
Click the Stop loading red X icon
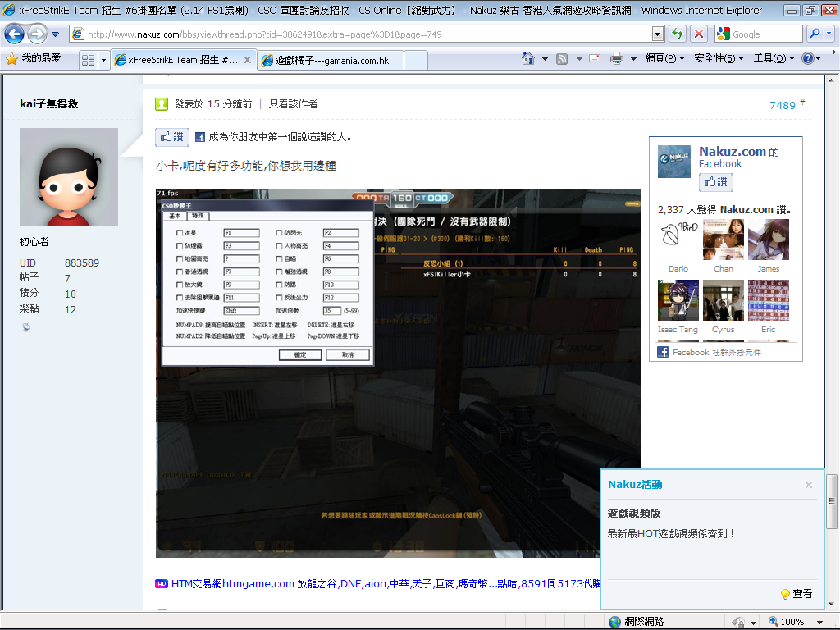pyautogui.click(x=699, y=34)
